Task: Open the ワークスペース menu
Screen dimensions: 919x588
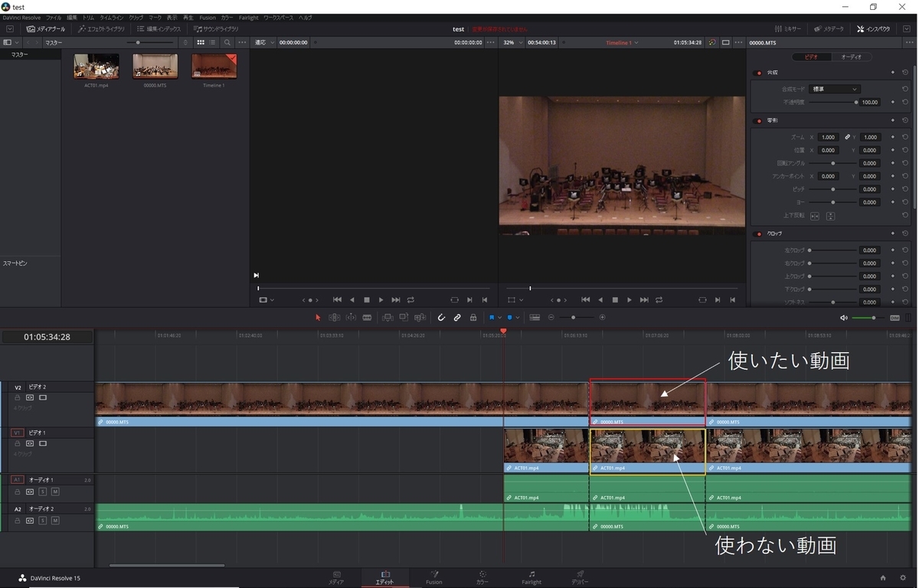Action: (x=277, y=17)
